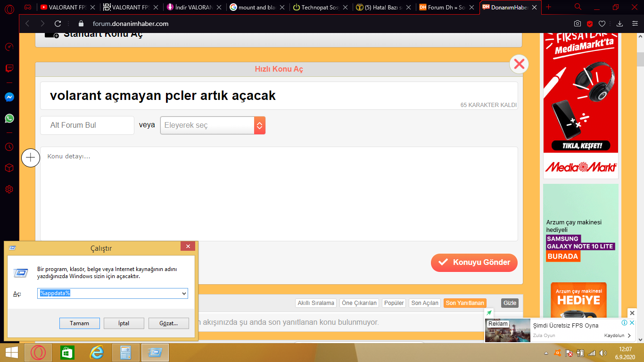Open the Twitch sidebar icon
Screen dimensions: 644x362
(x=9, y=69)
